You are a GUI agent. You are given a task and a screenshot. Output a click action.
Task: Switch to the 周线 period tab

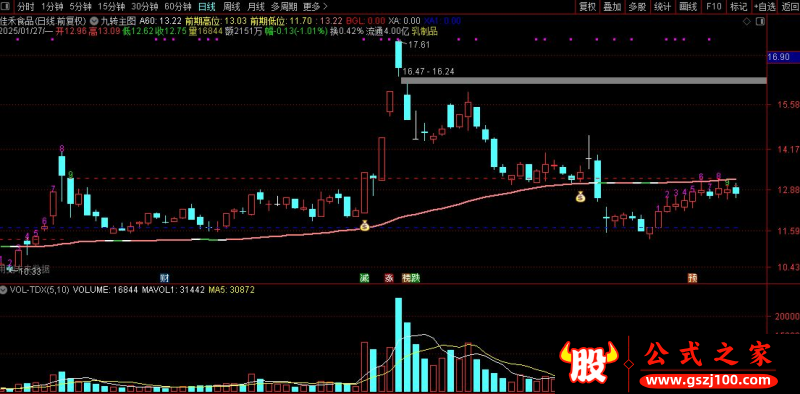click(231, 7)
